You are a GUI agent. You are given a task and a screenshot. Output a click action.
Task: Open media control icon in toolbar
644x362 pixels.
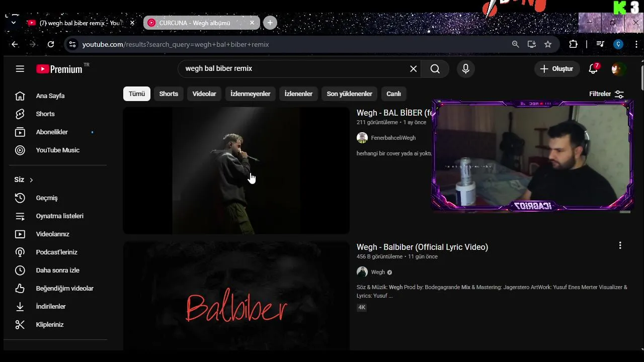600,44
